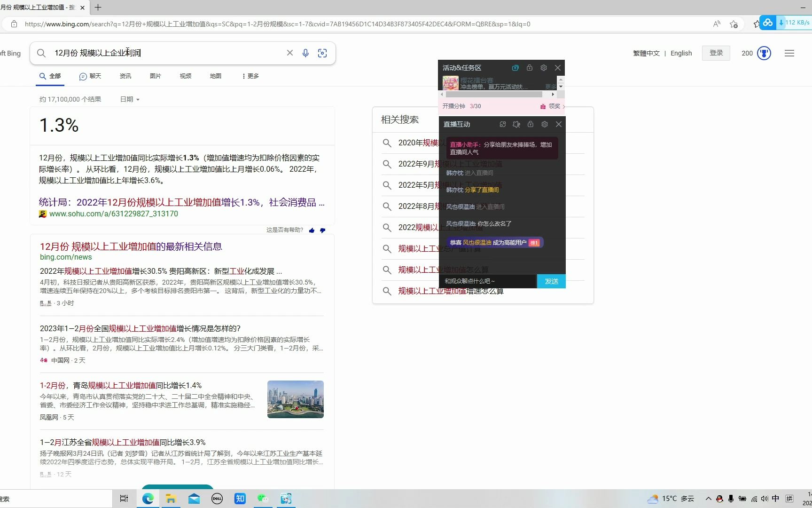Click first icon in 直播互动 header
The height and width of the screenshot is (508, 812).
pyautogui.click(x=503, y=124)
